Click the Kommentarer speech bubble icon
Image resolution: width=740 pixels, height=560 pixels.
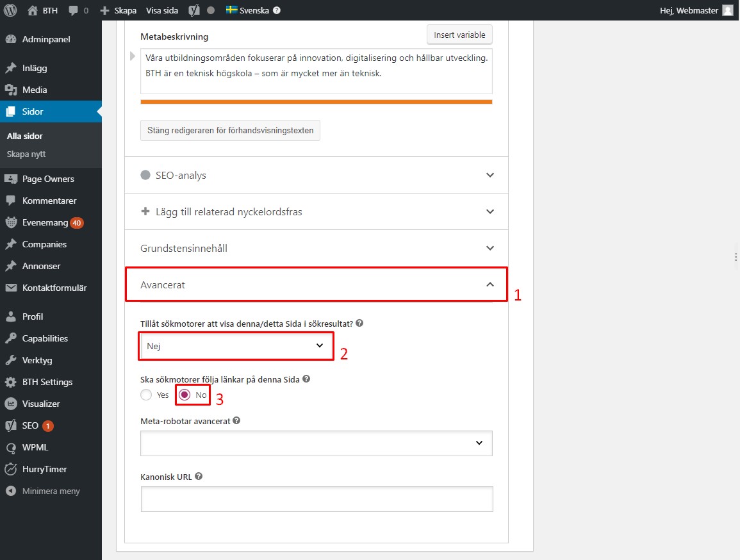pos(11,201)
